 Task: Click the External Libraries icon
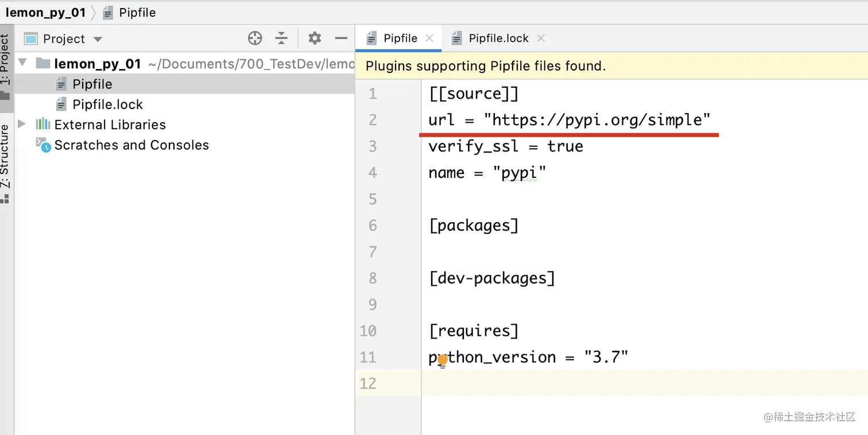click(43, 125)
